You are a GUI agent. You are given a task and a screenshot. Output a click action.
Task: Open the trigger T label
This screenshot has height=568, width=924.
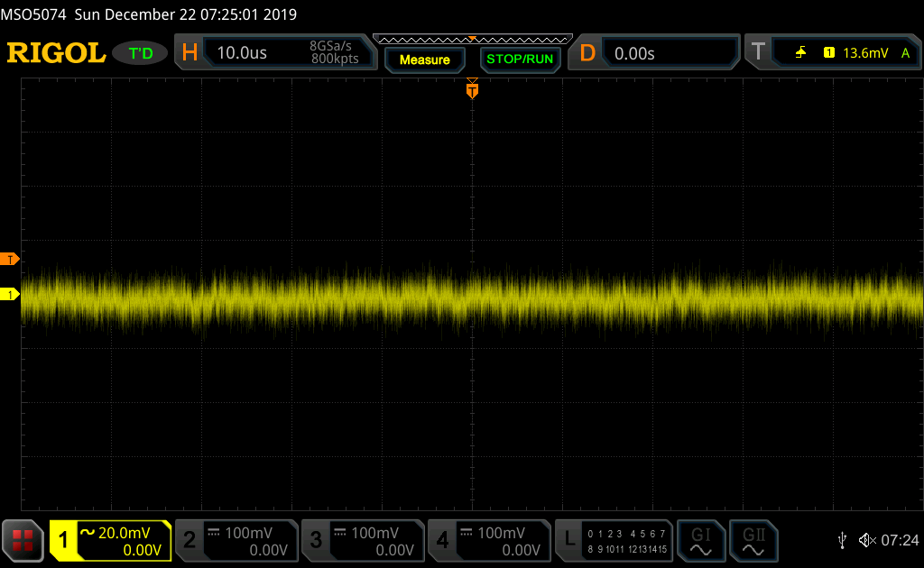tap(758, 52)
